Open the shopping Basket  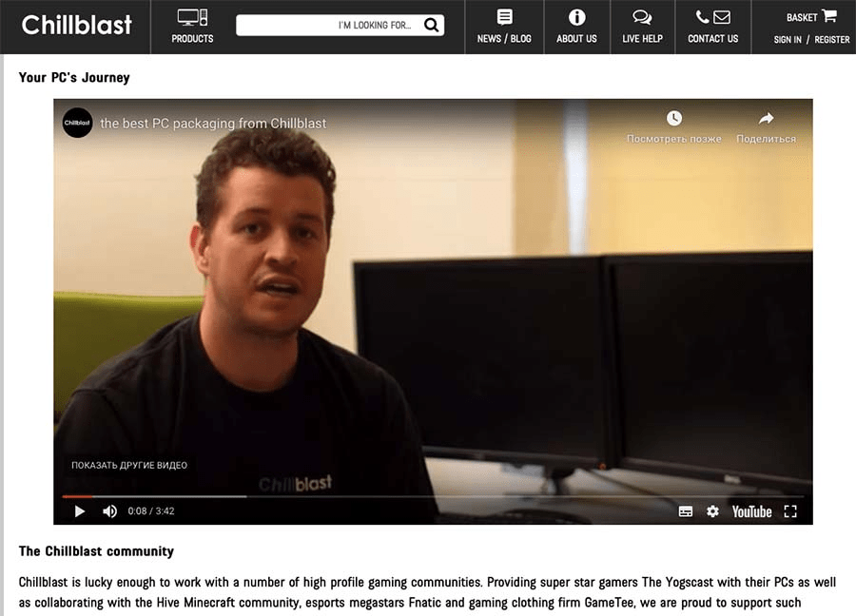(x=810, y=16)
